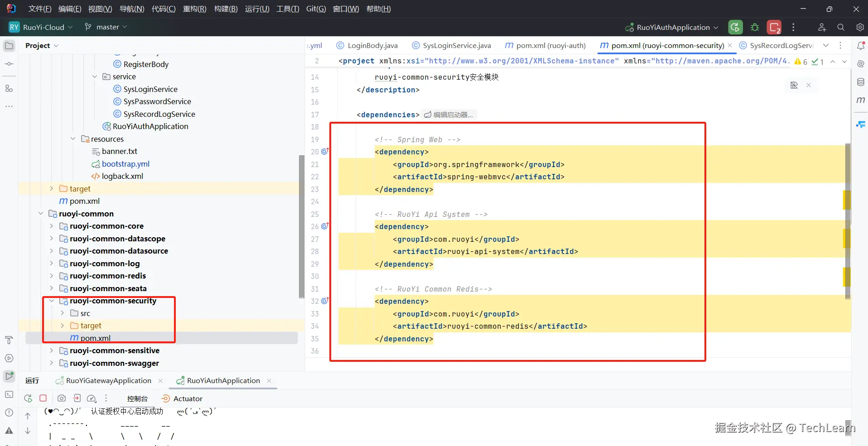Screen dimensions: 868x446
Task: Close the pom.xml (ruoyi-common-security) tab
Action: [x=730, y=45]
